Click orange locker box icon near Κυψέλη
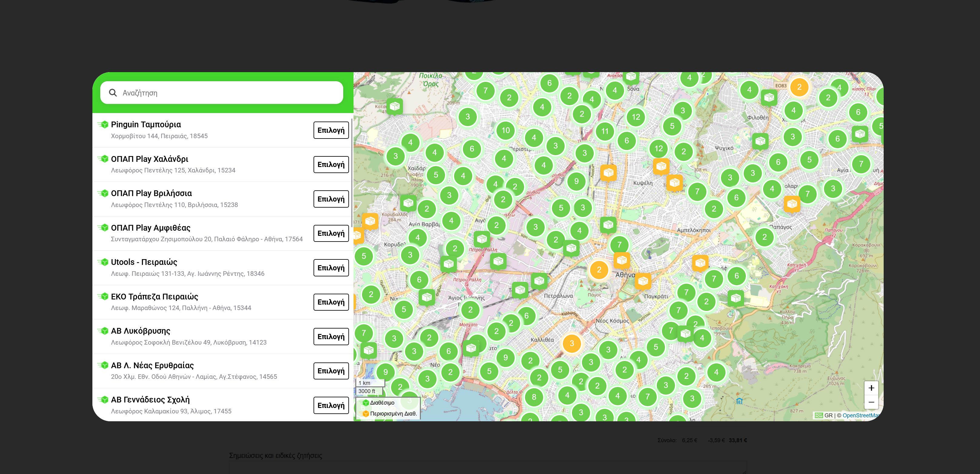 pyautogui.click(x=661, y=166)
